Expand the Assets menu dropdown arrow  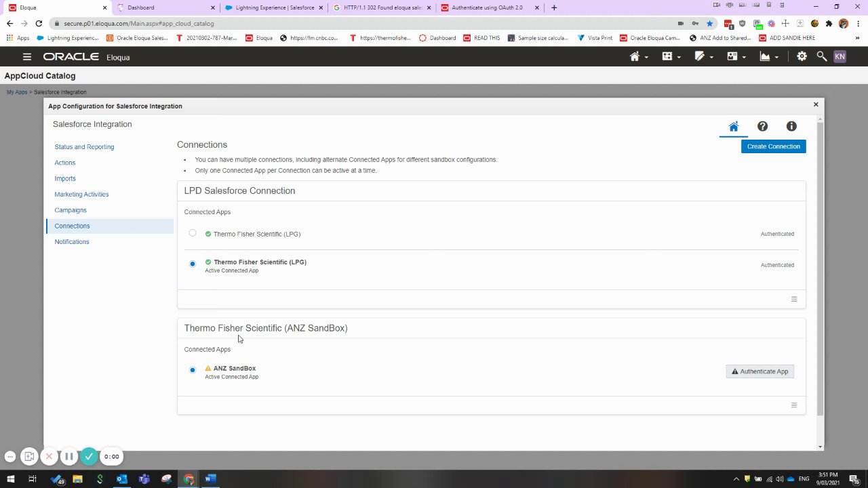(711, 58)
